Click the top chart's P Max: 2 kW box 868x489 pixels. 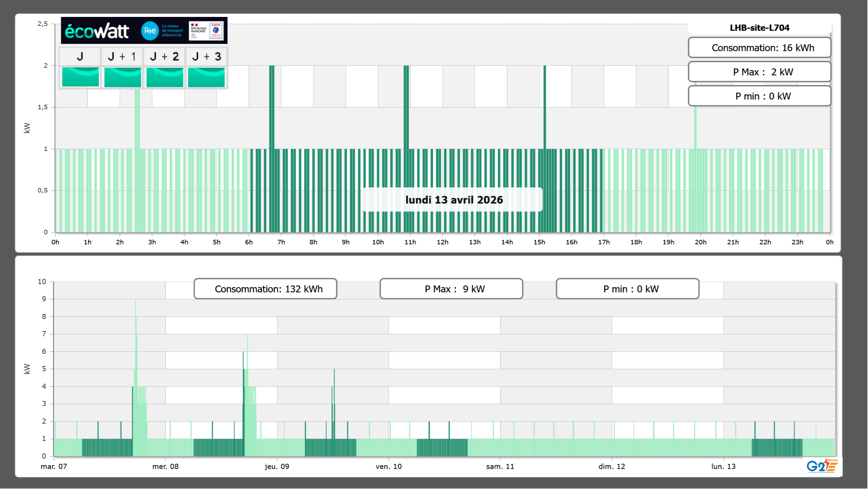pos(759,72)
